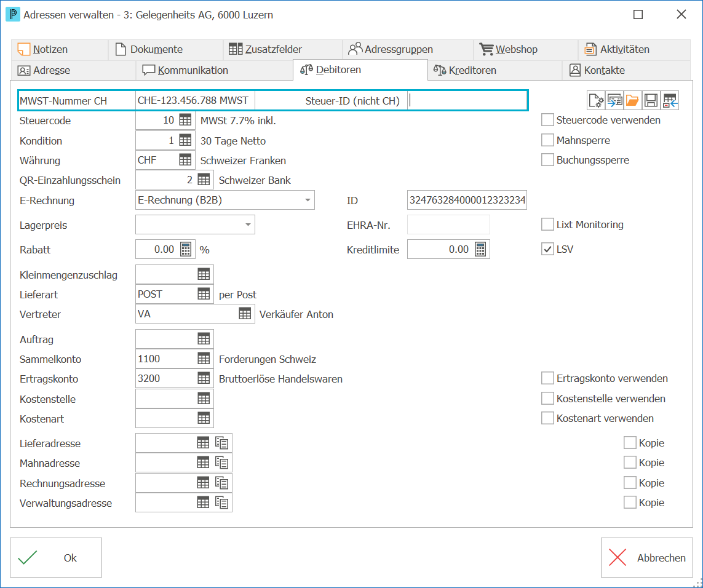Open the Währung lookup table icon
Viewport: 703px width, 588px height.
[185, 160]
